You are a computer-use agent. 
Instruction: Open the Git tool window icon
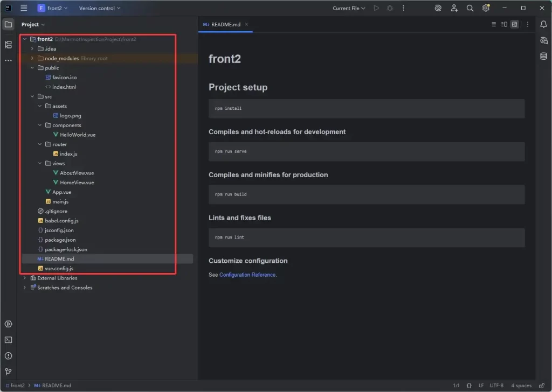8,372
